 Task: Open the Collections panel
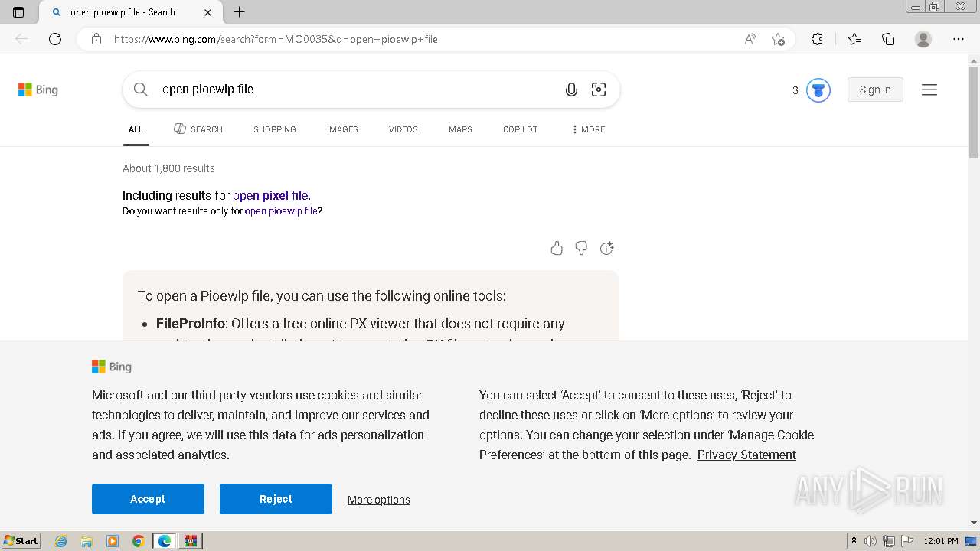(888, 39)
